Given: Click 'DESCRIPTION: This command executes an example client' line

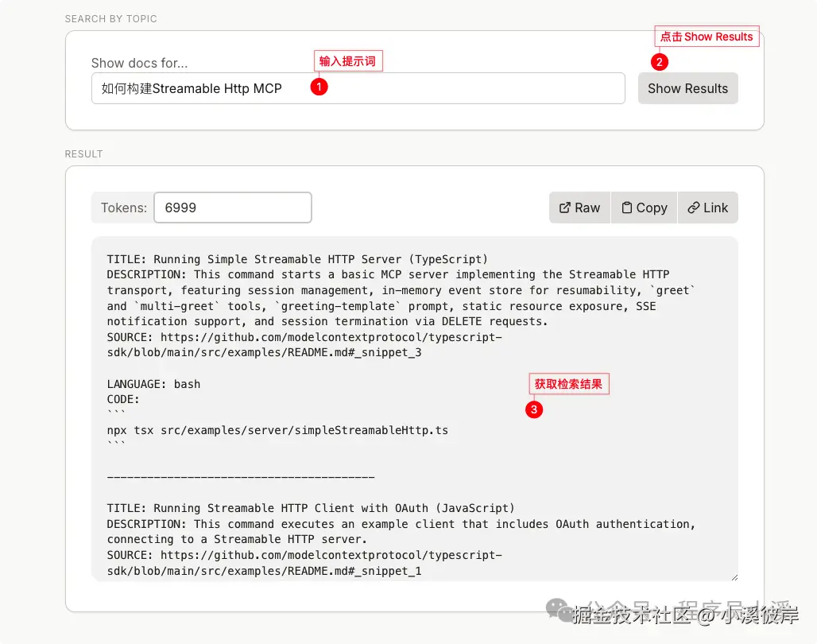Looking at the screenshot, I should click(401, 523).
